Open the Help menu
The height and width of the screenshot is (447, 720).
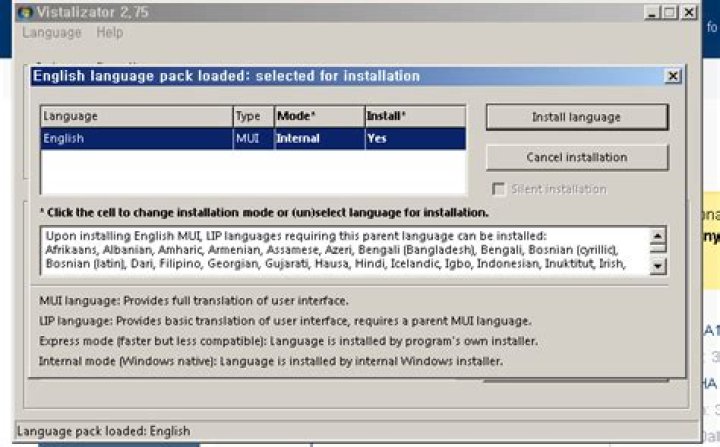pos(110,33)
